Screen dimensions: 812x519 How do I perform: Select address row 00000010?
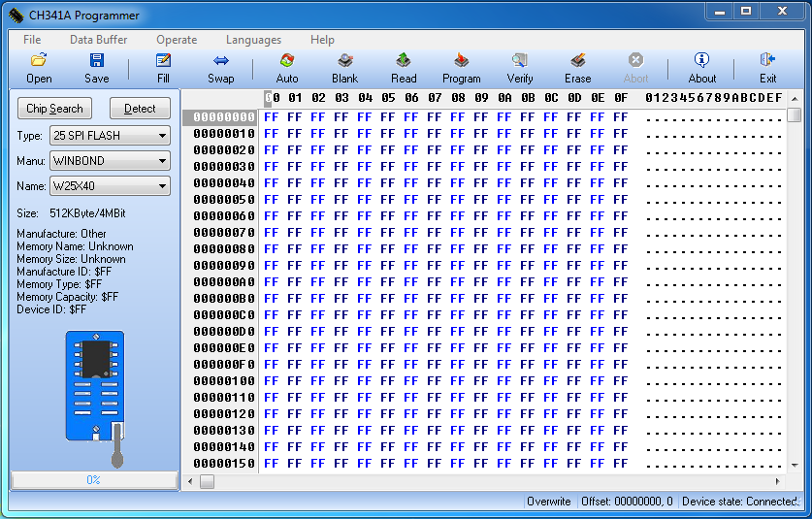coord(224,134)
